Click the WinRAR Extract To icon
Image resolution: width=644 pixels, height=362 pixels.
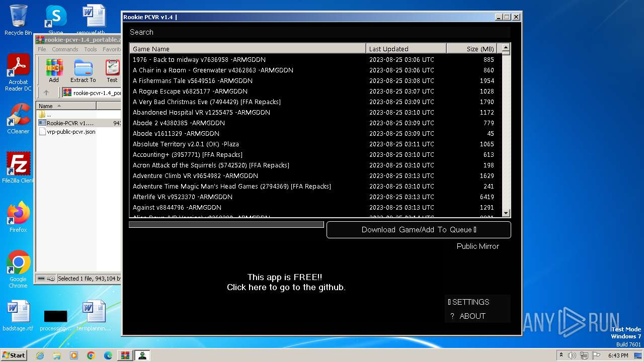click(x=83, y=71)
